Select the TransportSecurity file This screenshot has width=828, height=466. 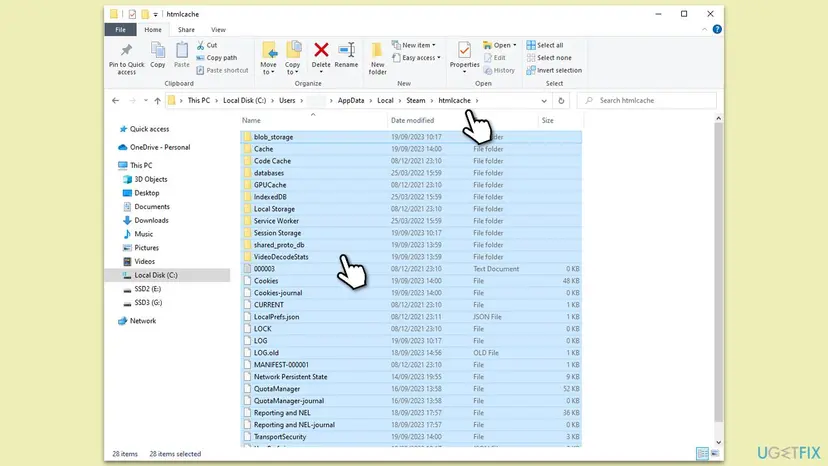coord(411,437)
